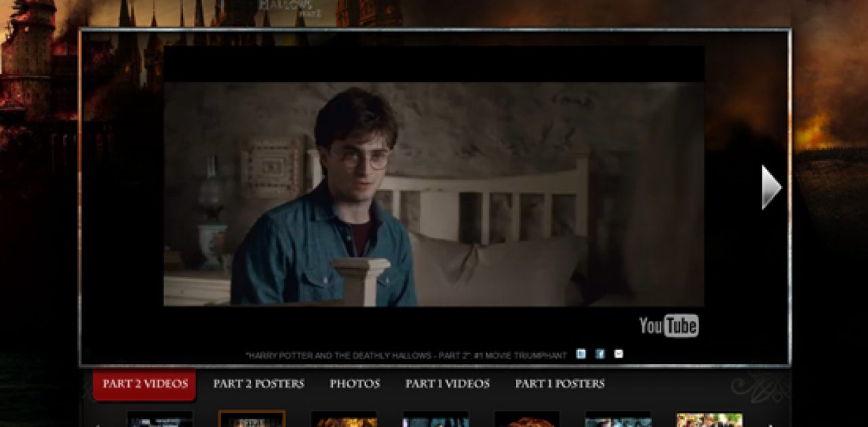The image size is (868, 427).
Task: Share the video via the Facebook icon
Action: point(600,354)
